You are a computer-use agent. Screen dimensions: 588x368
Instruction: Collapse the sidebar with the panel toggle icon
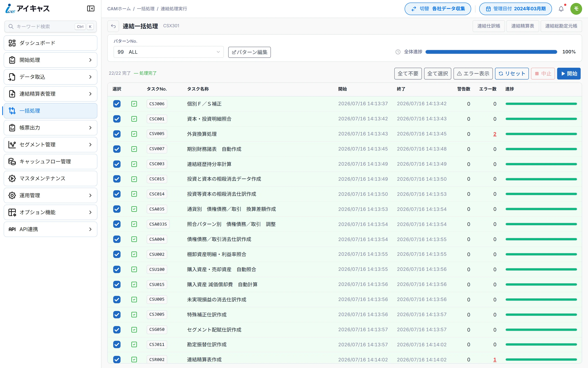(x=91, y=9)
